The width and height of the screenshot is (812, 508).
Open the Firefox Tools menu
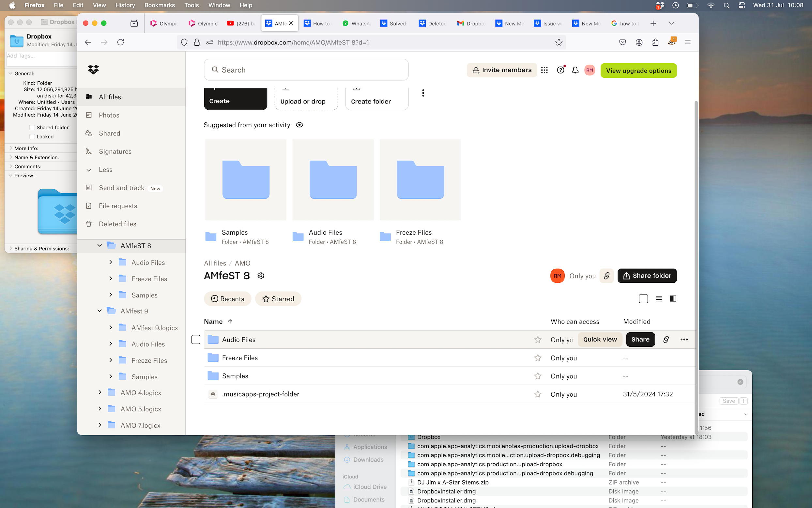click(191, 5)
